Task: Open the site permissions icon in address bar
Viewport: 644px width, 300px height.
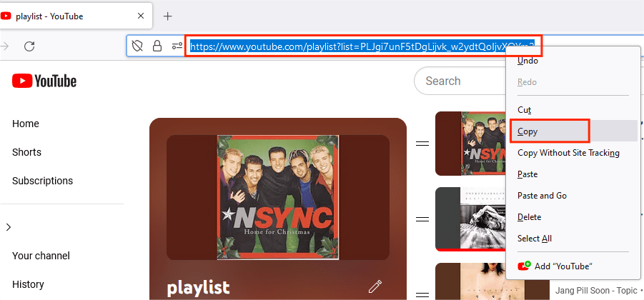Action: click(177, 46)
